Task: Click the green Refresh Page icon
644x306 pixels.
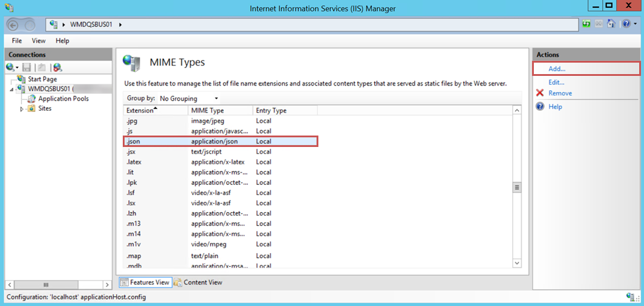Action: coord(586,24)
